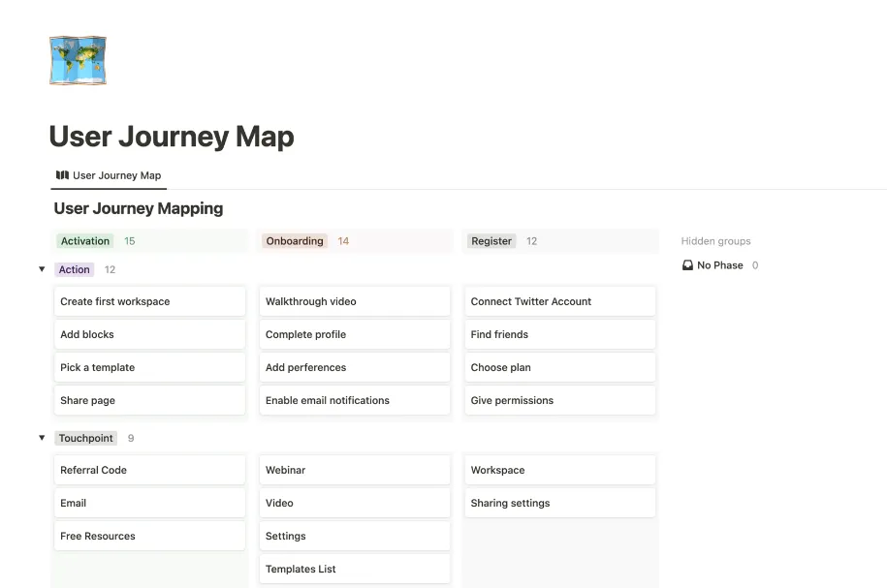The image size is (887, 588).
Task: Select the Activation column tag
Action: tap(85, 241)
